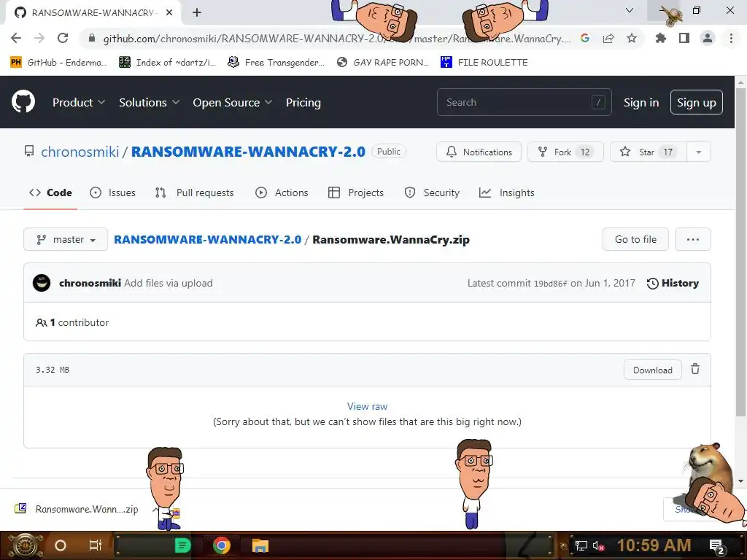Open the master branch dropdown
The height and width of the screenshot is (560, 747).
pos(66,239)
